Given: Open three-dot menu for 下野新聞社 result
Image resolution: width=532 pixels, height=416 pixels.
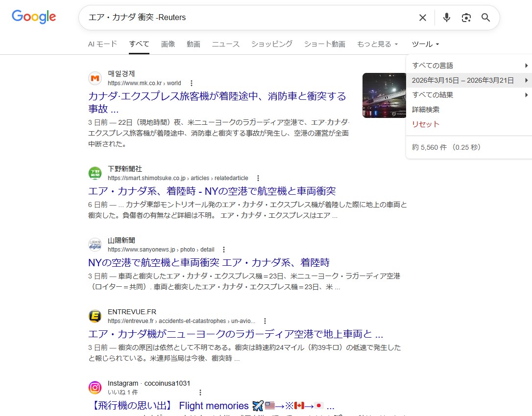Looking at the screenshot, I should point(258,178).
